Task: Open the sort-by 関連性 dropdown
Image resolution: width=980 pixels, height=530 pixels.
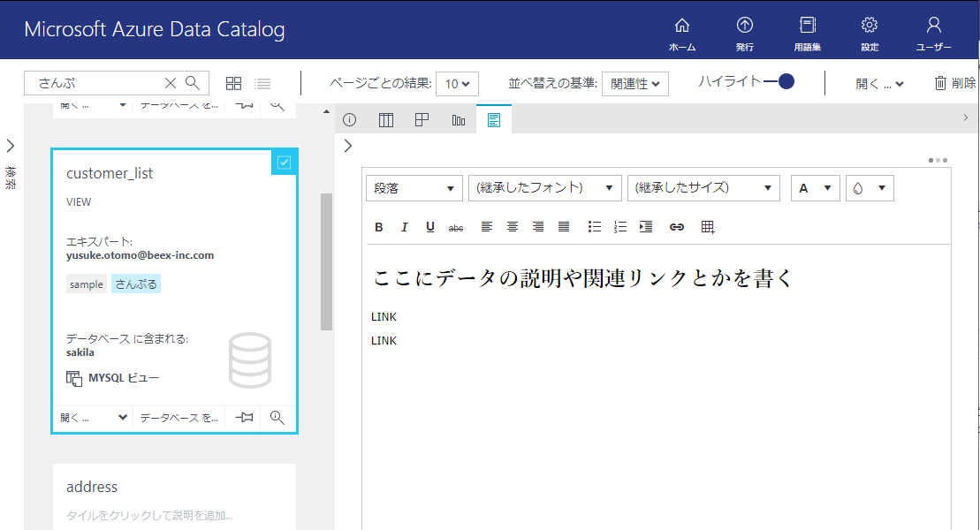Action: [x=635, y=84]
